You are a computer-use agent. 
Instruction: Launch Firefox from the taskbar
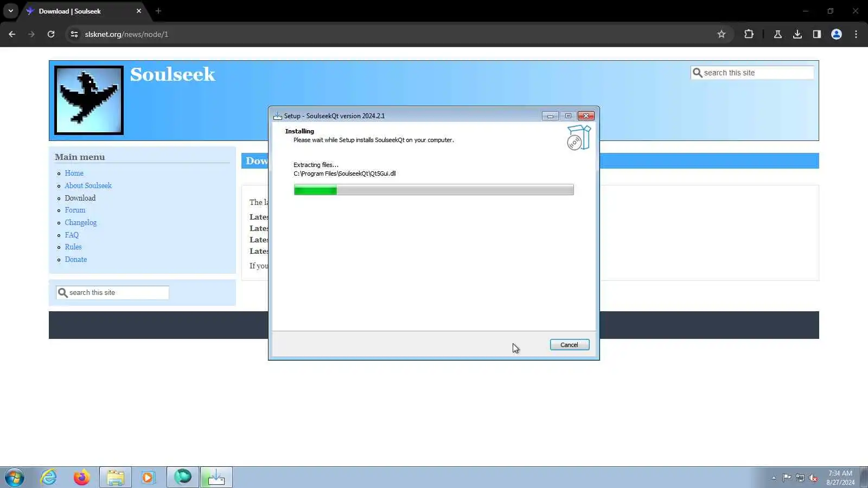coord(82,478)
